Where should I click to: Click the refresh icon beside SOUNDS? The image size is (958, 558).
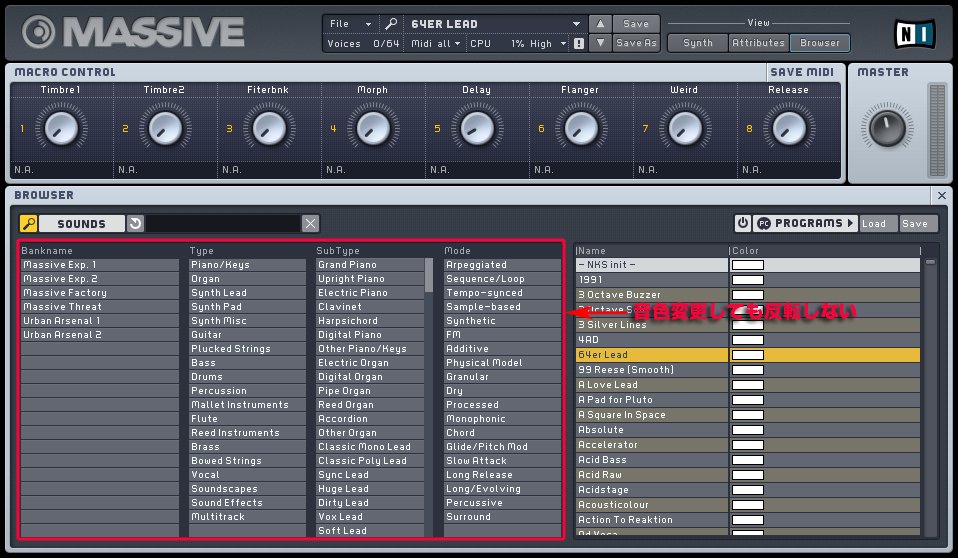tap(135, 224)
